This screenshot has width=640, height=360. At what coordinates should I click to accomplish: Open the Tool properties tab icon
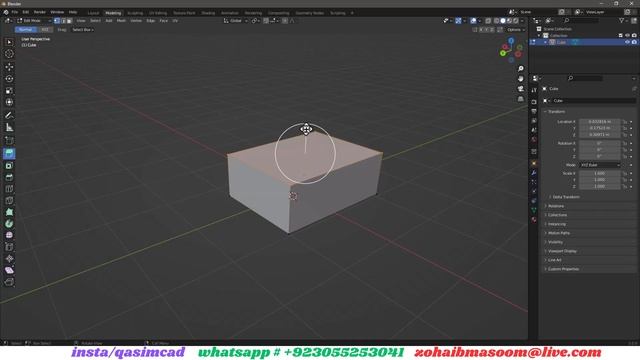pos(534,90)
